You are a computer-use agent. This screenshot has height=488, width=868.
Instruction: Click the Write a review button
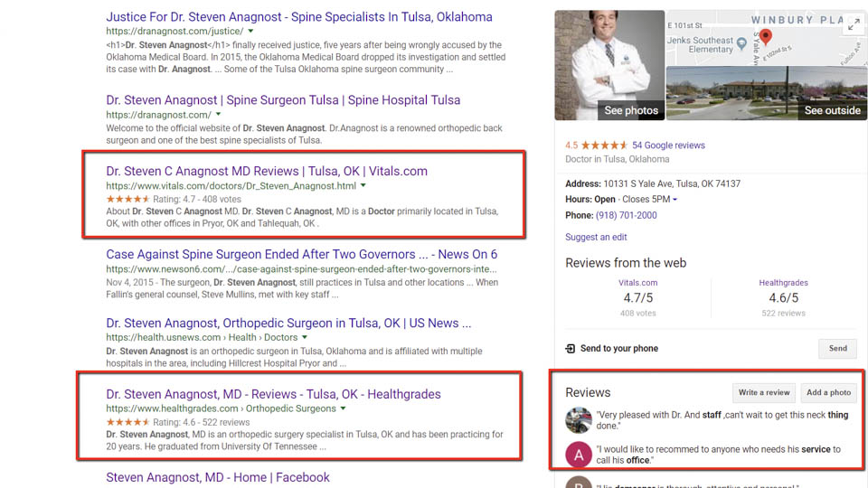[x=764, y=393]
